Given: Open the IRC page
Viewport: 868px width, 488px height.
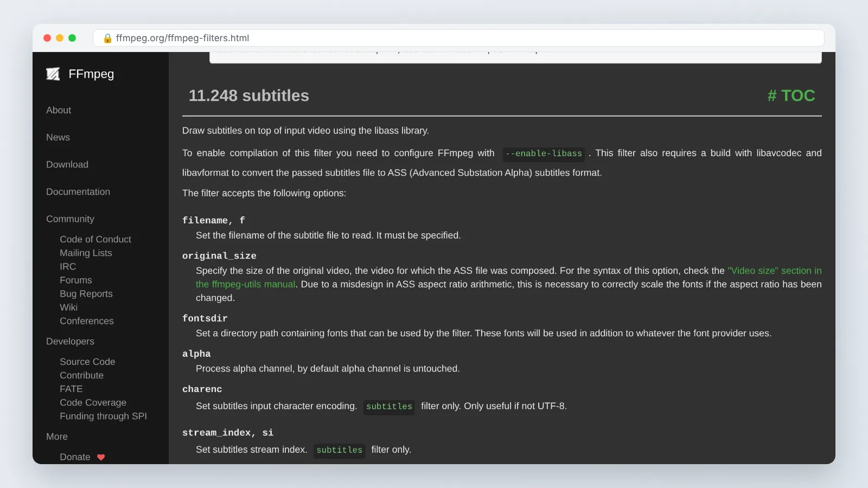Looking at the screenshot, I should point(68,266).
